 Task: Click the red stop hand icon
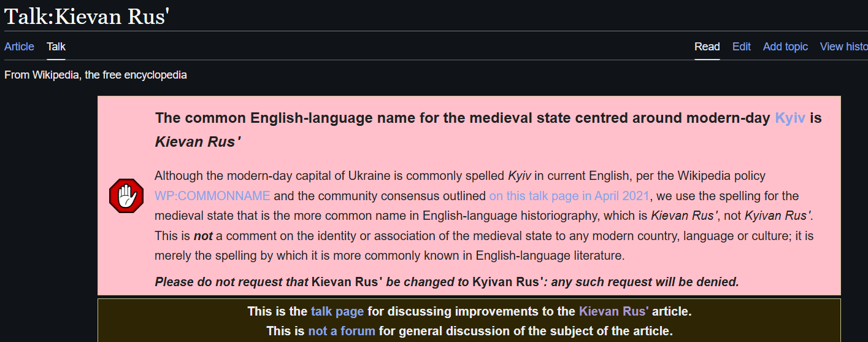coord(126,196)
